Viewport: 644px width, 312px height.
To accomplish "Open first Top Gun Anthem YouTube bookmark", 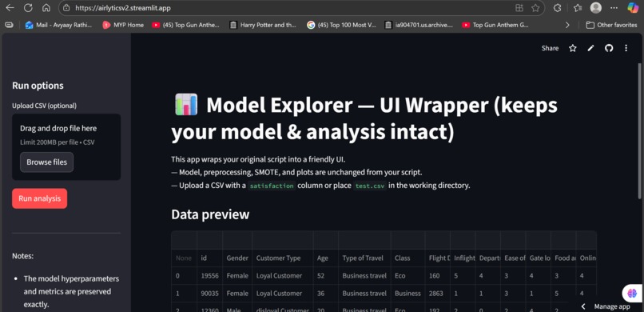I will click(185, 25).
